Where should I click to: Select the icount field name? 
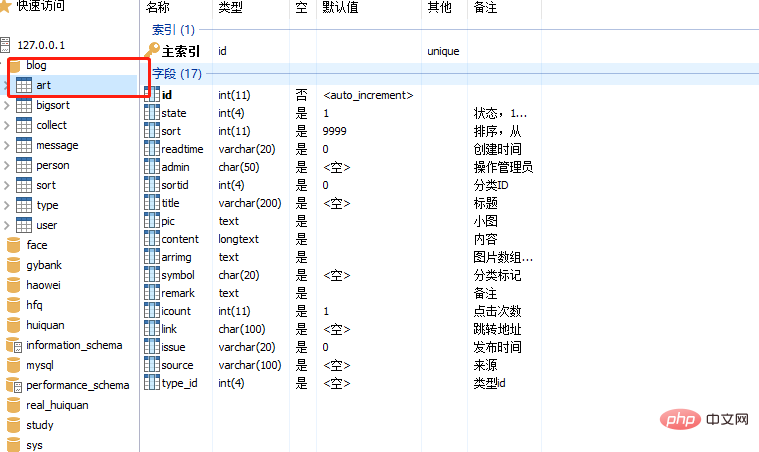pos(176,311)
